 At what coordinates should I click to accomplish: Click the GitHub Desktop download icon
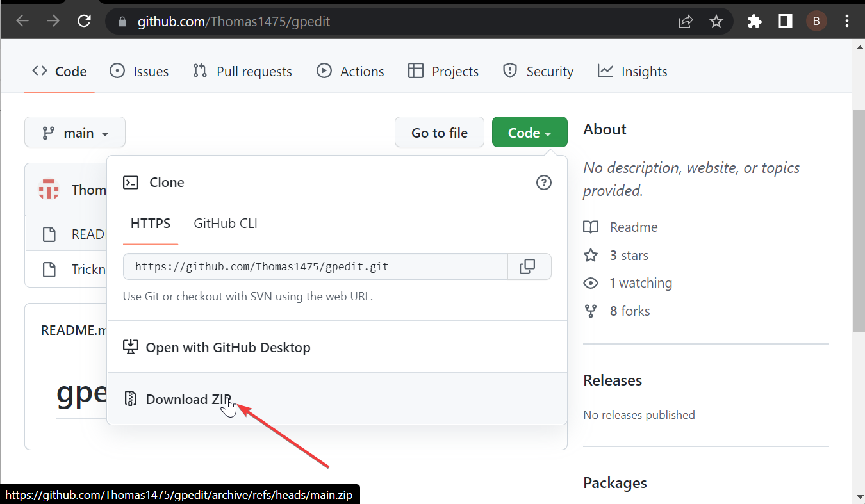pos(131,347)
